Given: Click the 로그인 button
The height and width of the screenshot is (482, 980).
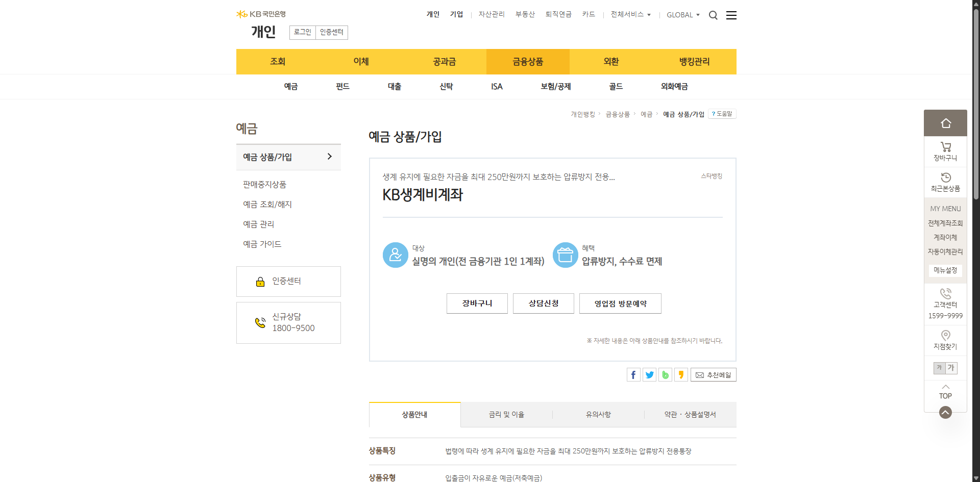Looking at the screenshot, I should tap(303, 32).
